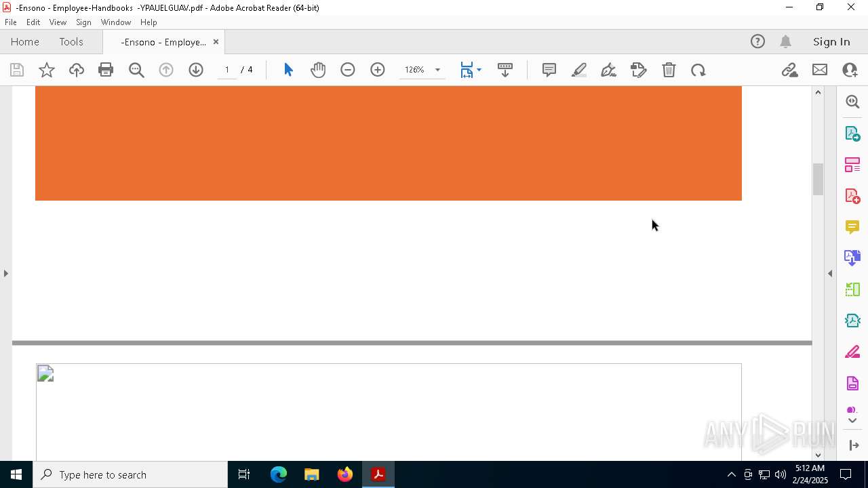This screenshot has height=488, width=868.
Task: Open the zoom level dropdown
Action: point(437,70)
